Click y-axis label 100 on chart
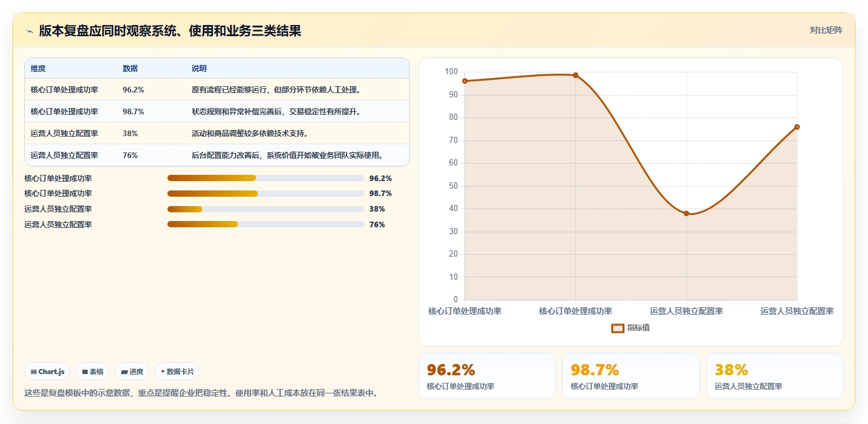The image size is (868, 424). pos(451,72)
